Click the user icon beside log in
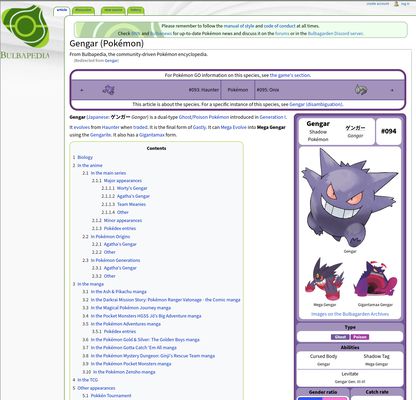416x400 pixels. (x=396, y=4)
